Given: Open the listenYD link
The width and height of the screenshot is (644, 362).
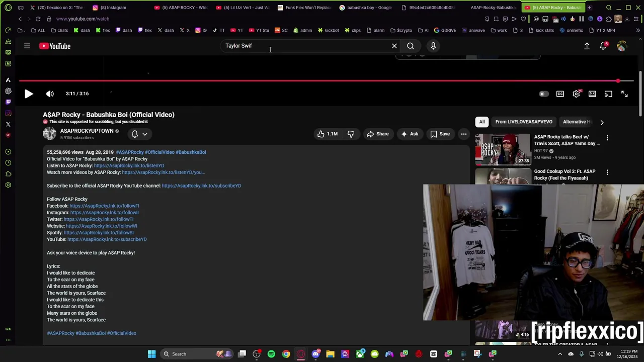Looking at the screenshot, I should 129,165.
